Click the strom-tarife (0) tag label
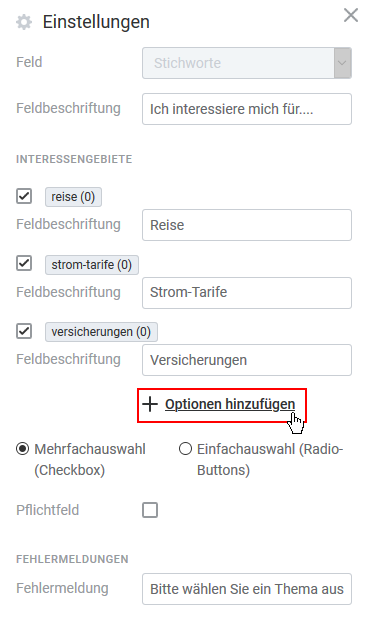This screenshot has height=617, width=366. (92, 265)
